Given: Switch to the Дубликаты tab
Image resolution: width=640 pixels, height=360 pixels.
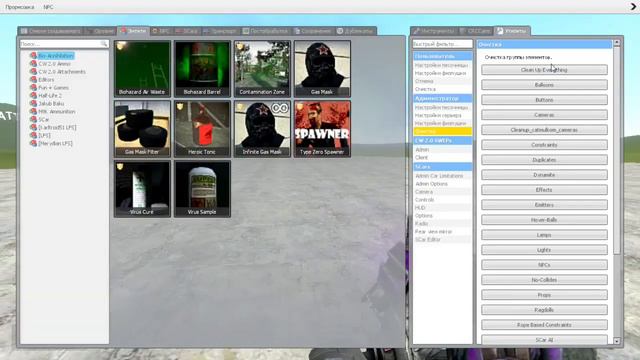Looking at the screenshot, I should (x=355, y=31).
